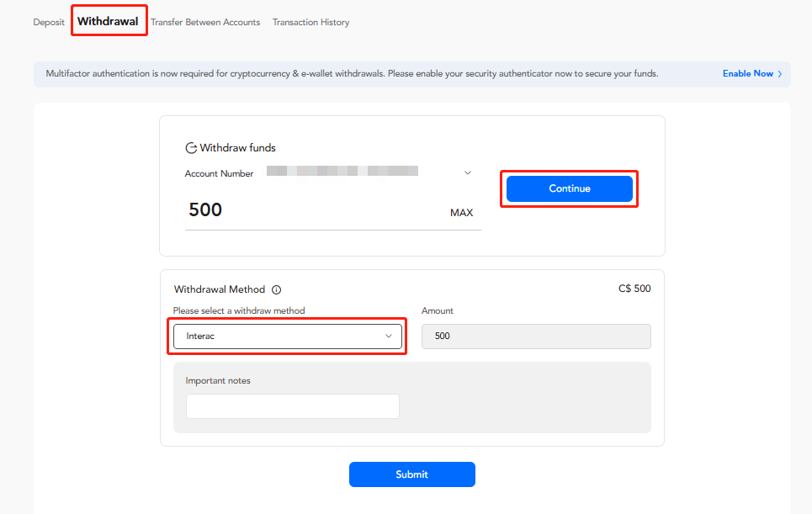The width and height of the screenshot is (812, 514).
Task: Click the multifactor authentication notice text
Action: coord(346,74)
